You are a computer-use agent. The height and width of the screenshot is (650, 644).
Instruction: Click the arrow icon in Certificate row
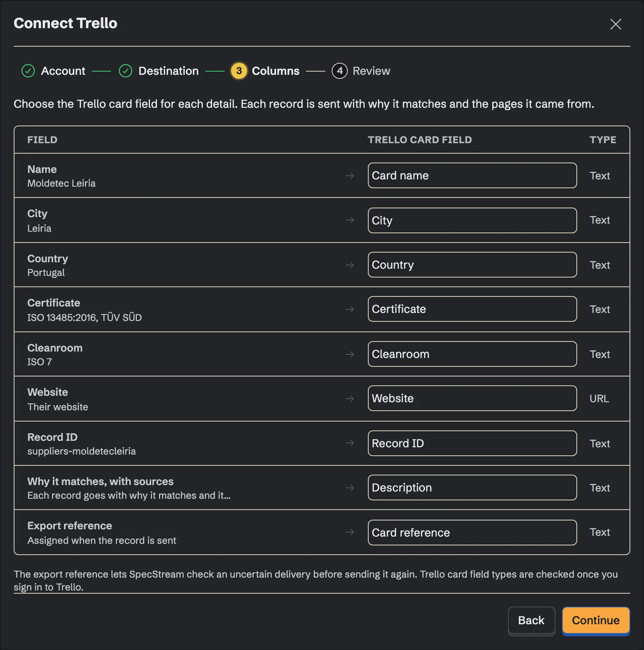point(350,309)
